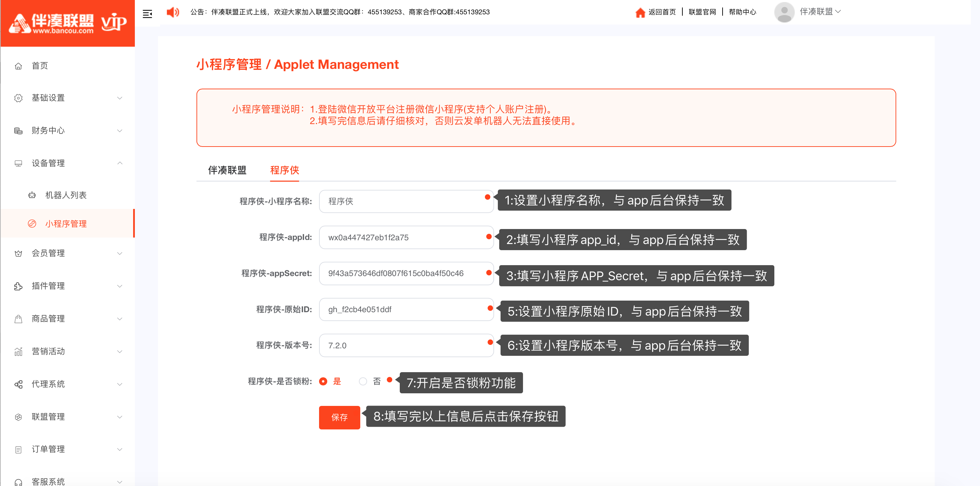Click the 小程序管理 / Applet Management heading

pyautogui.click(x=298, y=64)
